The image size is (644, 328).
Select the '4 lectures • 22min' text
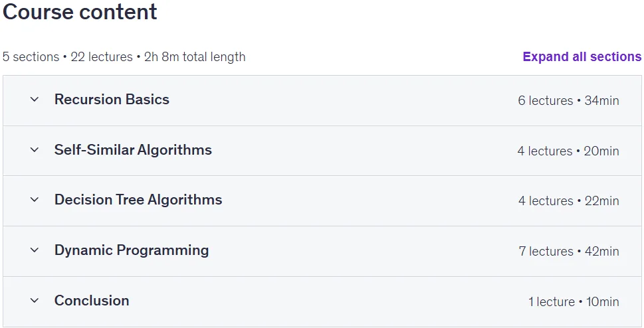pos(568,201)
